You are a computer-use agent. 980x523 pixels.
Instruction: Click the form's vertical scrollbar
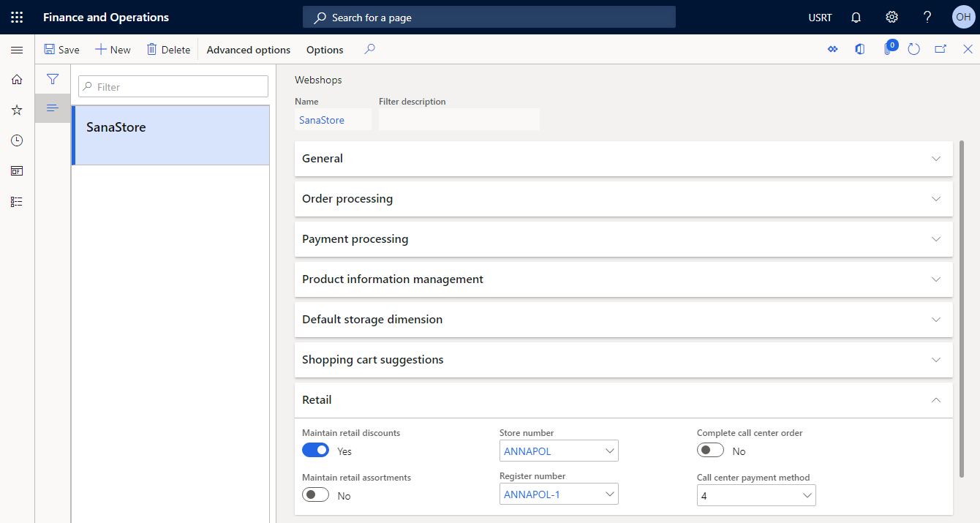(961, 307)
